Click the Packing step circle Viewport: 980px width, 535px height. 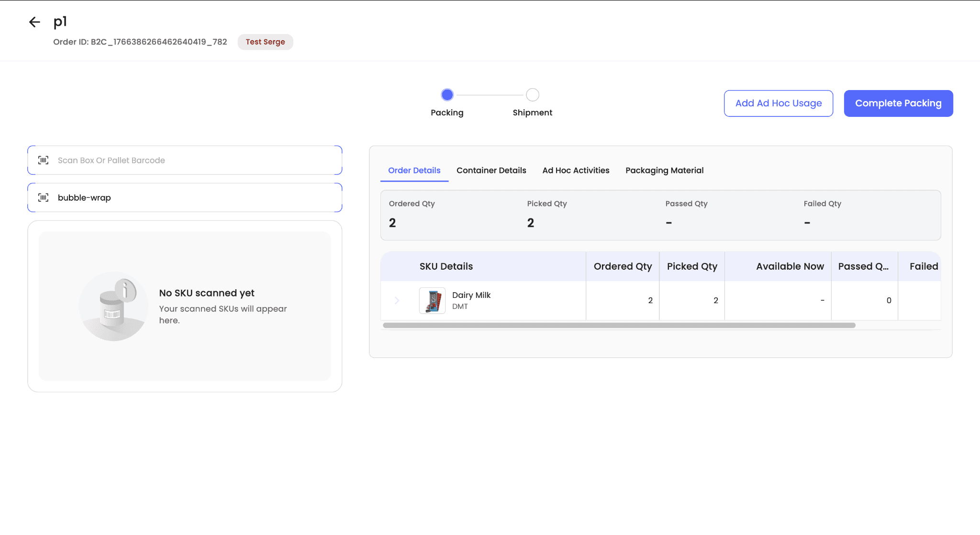click(x=447, y=95)
